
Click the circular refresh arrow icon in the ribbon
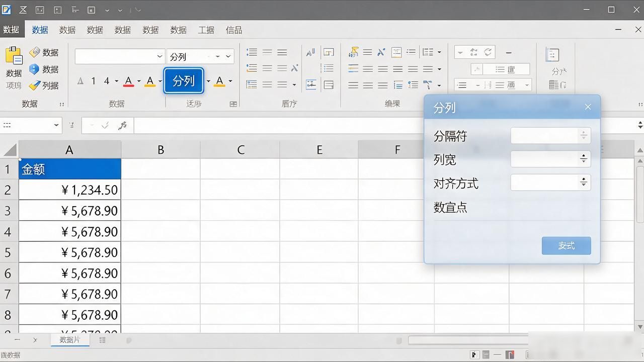488,52
